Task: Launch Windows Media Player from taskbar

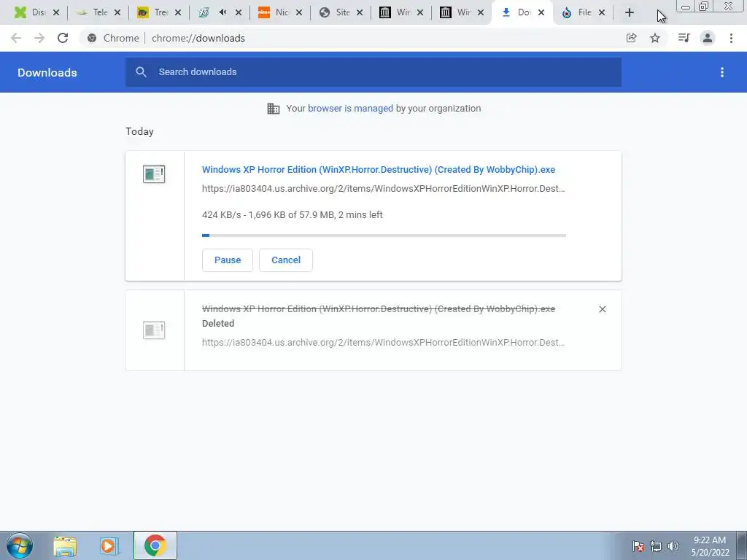Action: pyautogui.click(x=109, y=545)
